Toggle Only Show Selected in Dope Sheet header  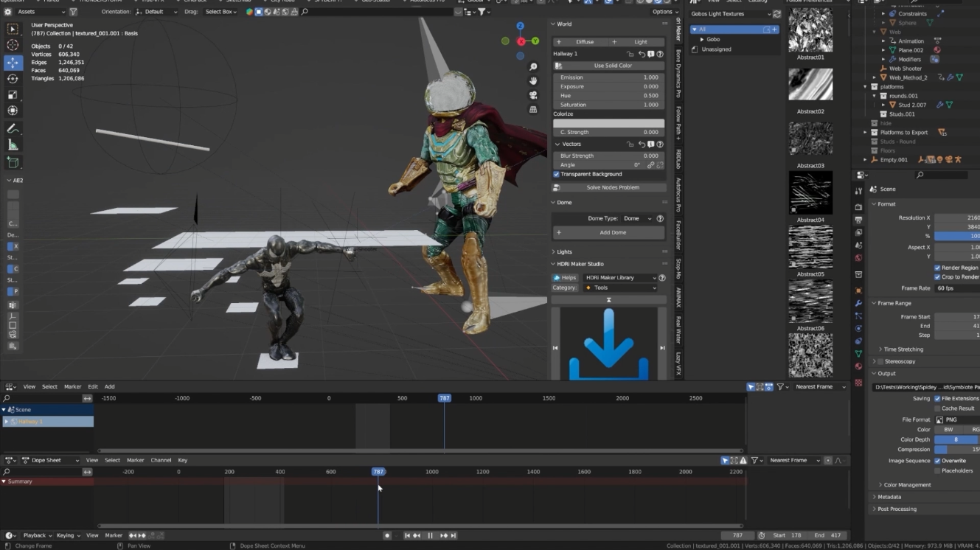pos(726,460)
